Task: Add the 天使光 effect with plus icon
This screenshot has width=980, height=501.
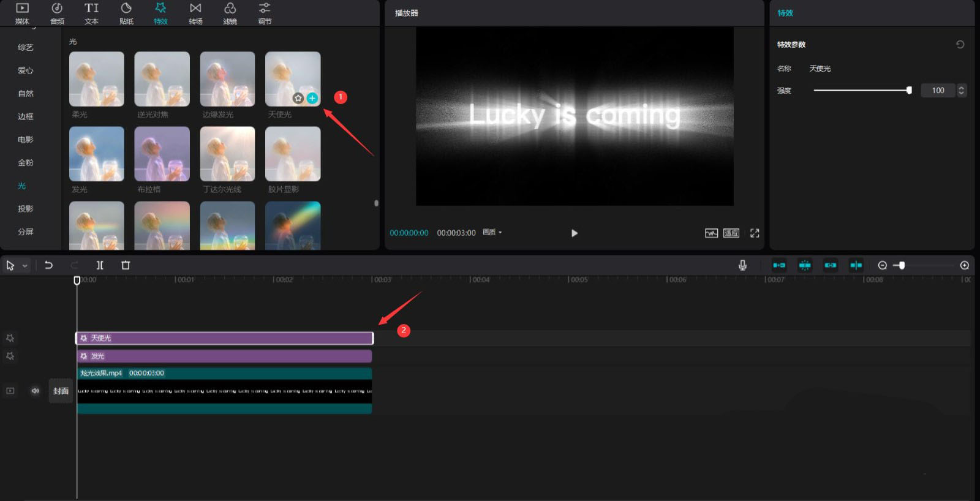Action: [312, 98]
